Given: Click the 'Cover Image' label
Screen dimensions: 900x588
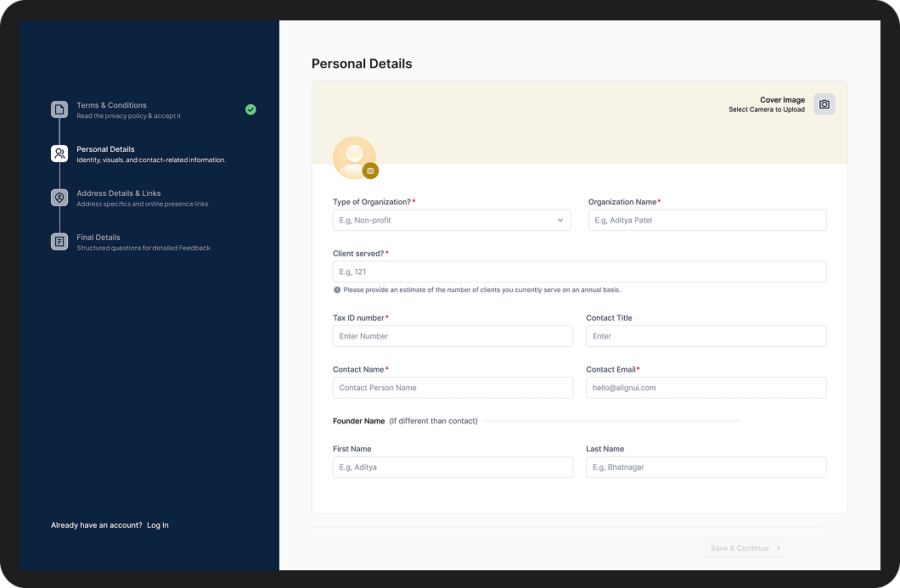Looking at the screenshot, I should 782,100.
